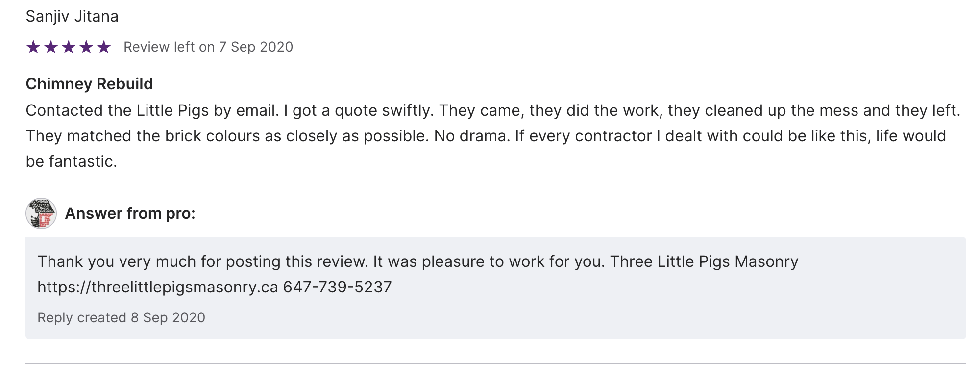Click 'Three Little Pigs Masonry' name in reply
Screen dimensions: 980x366
click(x=704, y=261)
